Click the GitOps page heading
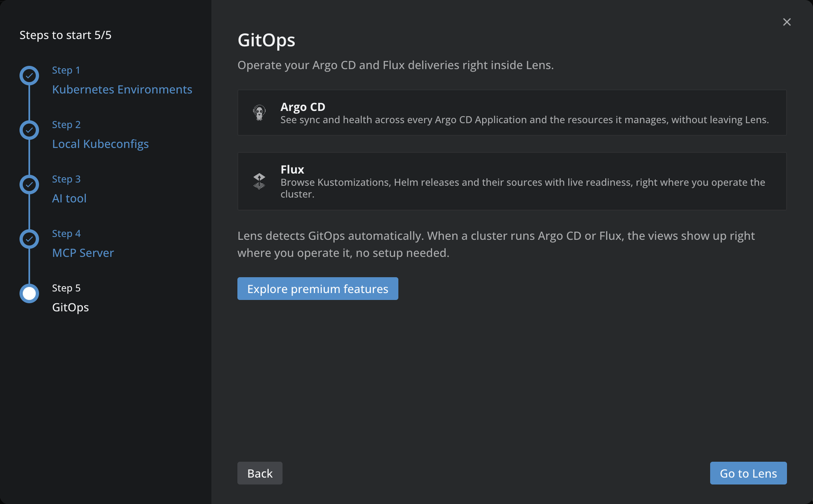 pos(266,40)
